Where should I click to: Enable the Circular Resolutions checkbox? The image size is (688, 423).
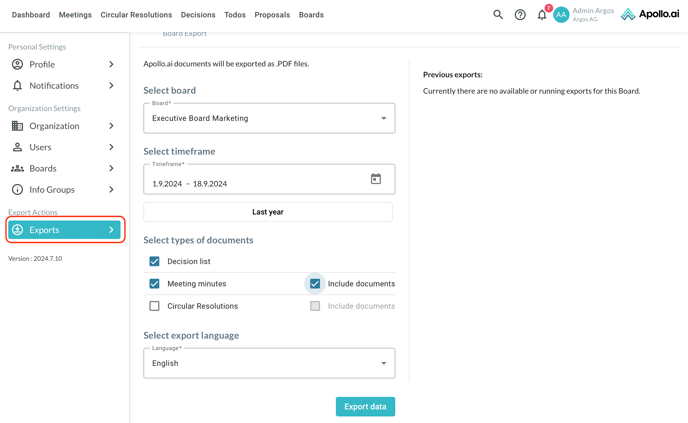(154, 306)
